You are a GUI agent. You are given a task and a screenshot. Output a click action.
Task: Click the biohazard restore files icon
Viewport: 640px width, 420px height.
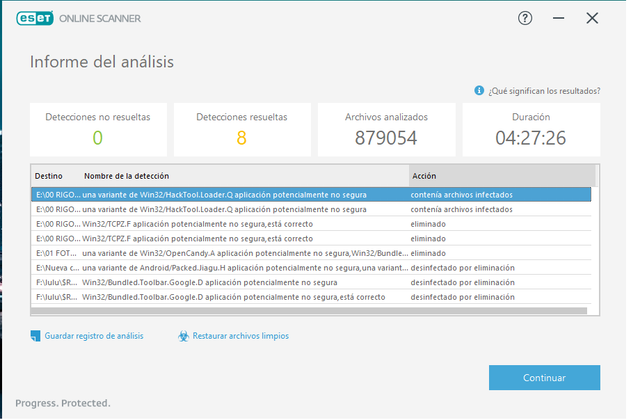pyautogui.click(x=183, y=336)
